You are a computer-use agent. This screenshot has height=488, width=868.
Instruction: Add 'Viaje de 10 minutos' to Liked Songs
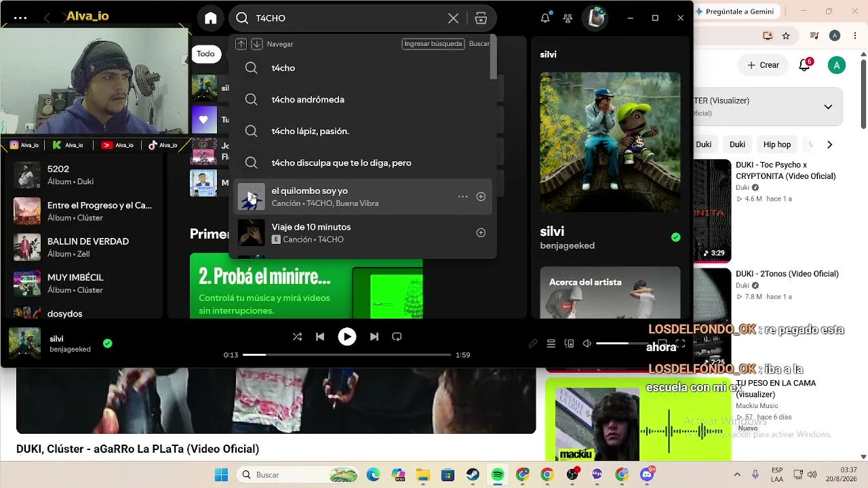[481, 232]
